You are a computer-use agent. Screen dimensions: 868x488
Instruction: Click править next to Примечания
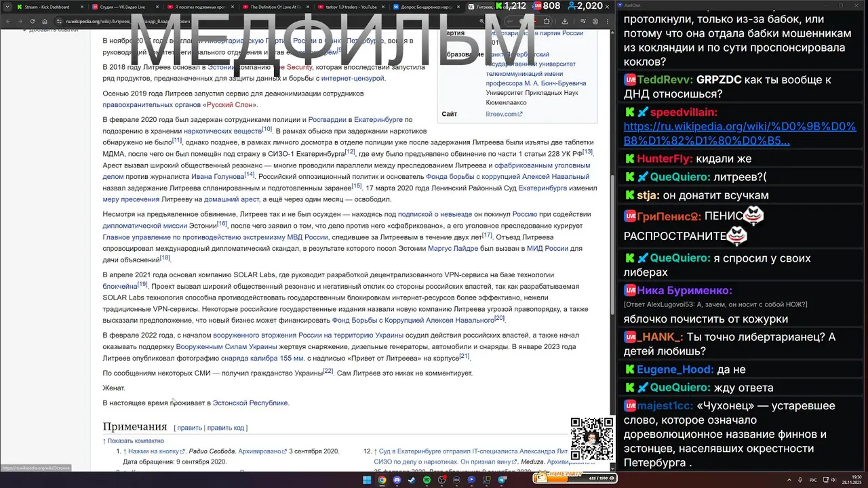(x=189, y=428)
